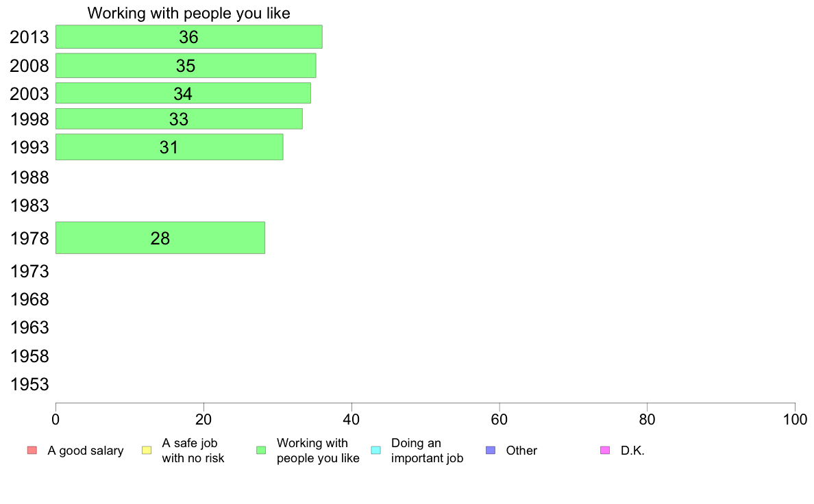Click the green Working with people legend swatch
This screenshot has width=814, height=504.
point(261,450)
